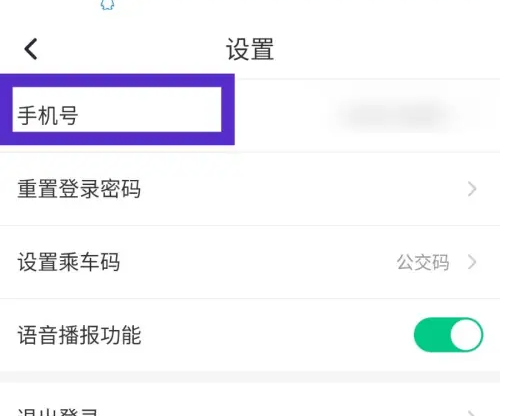Click the 公交码 value text

(x=423, y=262)
